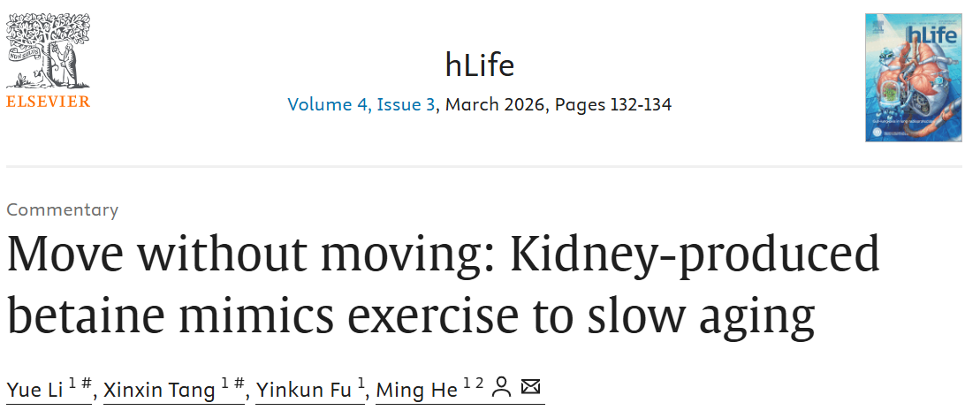Click the # marker beside Xinxin Tang
980x418 pixels.
(239, 384)
